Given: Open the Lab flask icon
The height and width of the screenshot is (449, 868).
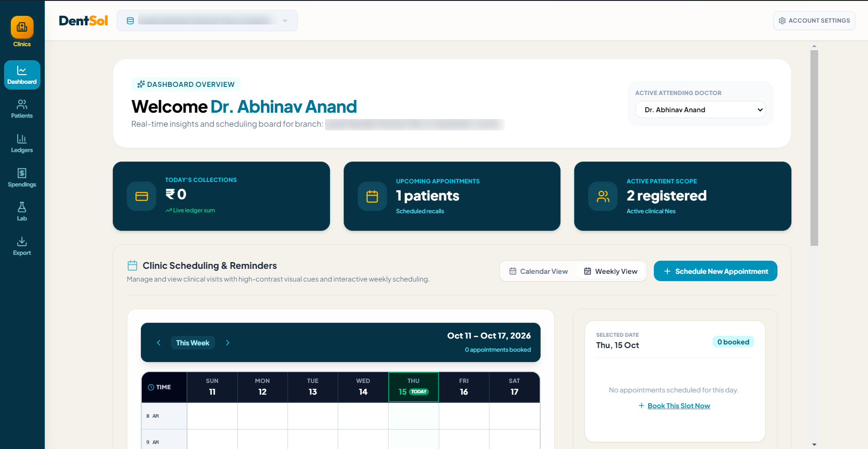Looking at the screenshot, I should (22, 207).
